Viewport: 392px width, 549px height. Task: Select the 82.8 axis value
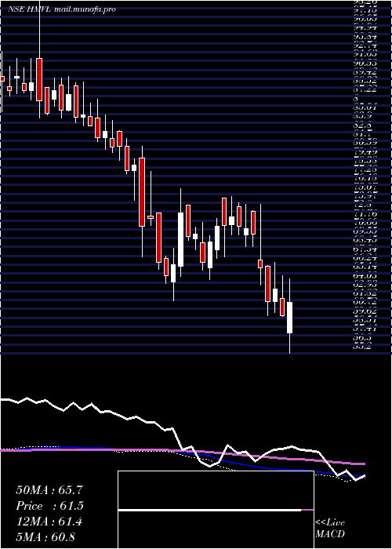click(362, 125)
